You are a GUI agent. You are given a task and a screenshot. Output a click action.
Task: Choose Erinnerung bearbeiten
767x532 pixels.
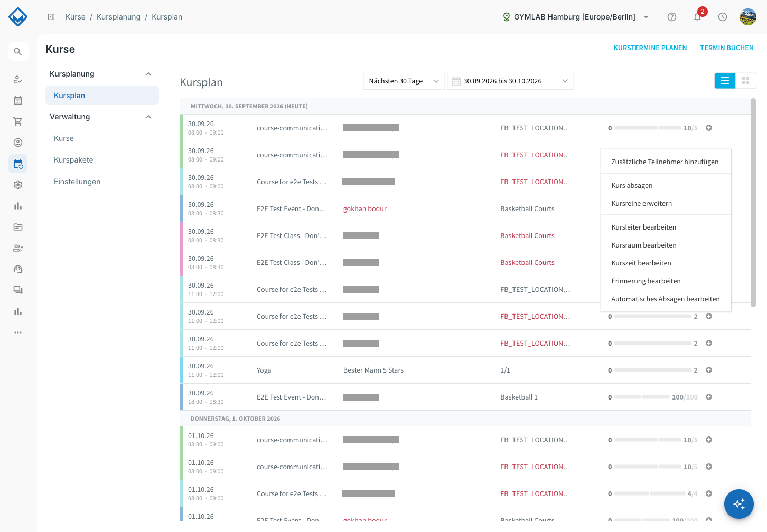point(666,281)
